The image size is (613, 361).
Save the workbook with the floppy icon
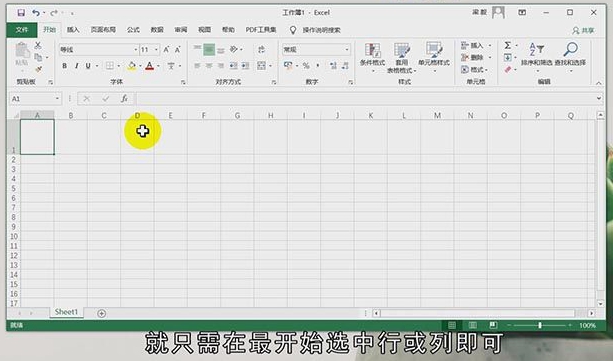pos(21,13)
